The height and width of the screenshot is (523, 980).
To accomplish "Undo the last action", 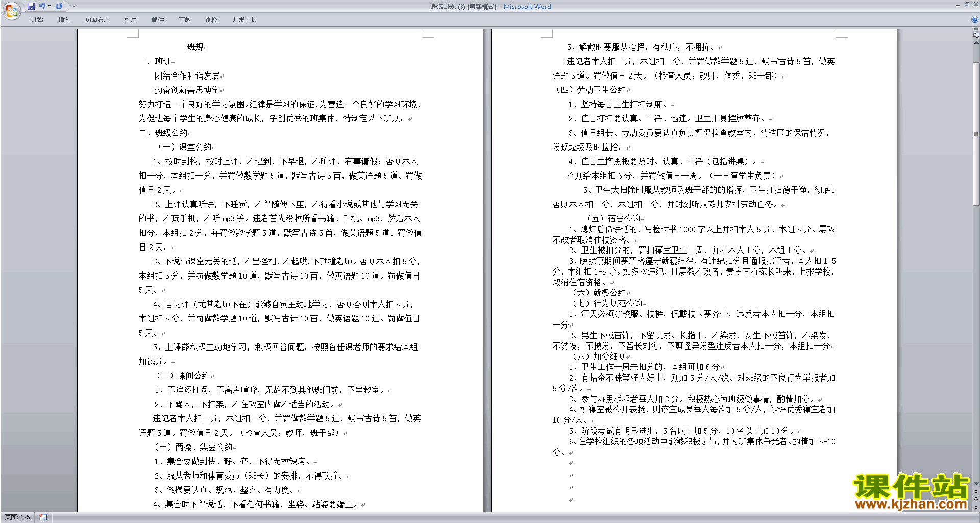I will 42,6.
